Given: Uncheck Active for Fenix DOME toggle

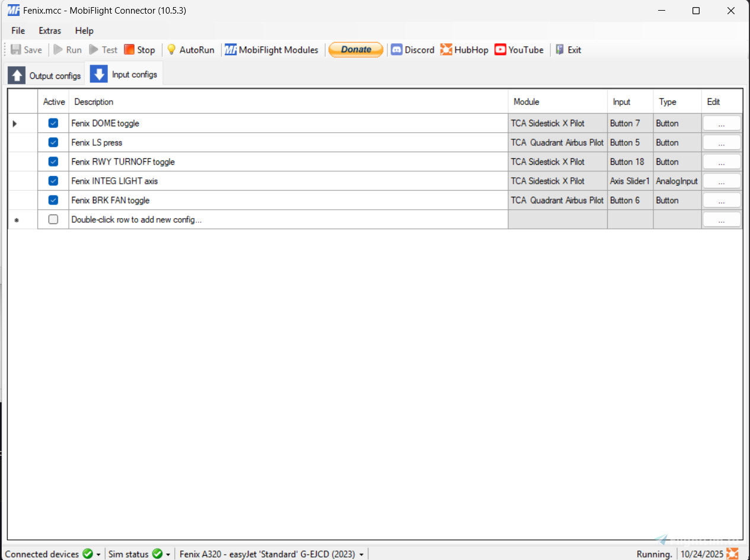Looking at the screenshot, I should [53, 123].
